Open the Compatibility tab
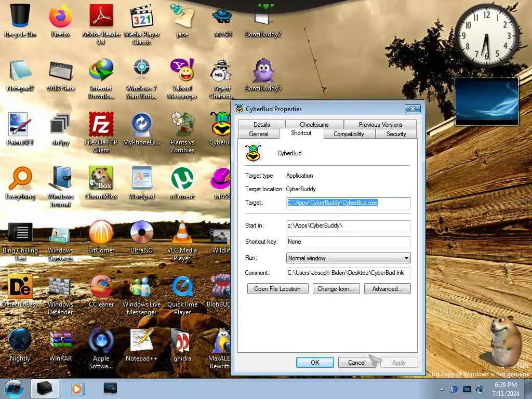Screen dimensions: 532x399 coord(349,134)
